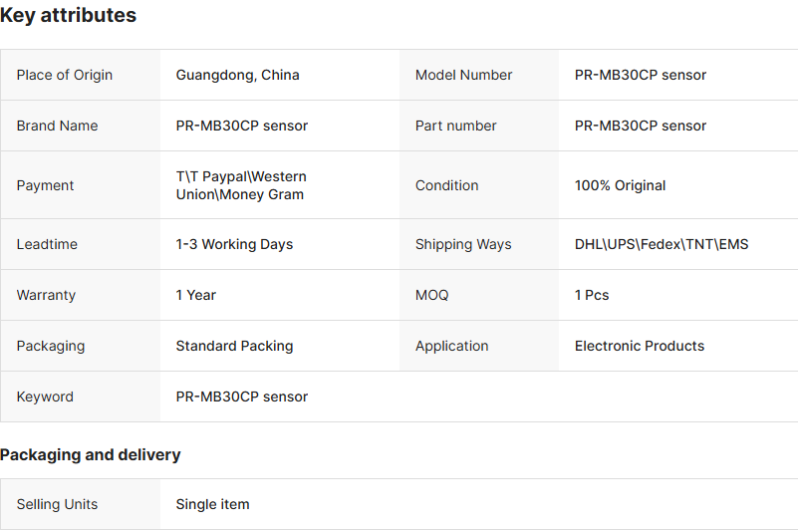Click the 100% Original condition value
The image size is (798, 532).
620,185
